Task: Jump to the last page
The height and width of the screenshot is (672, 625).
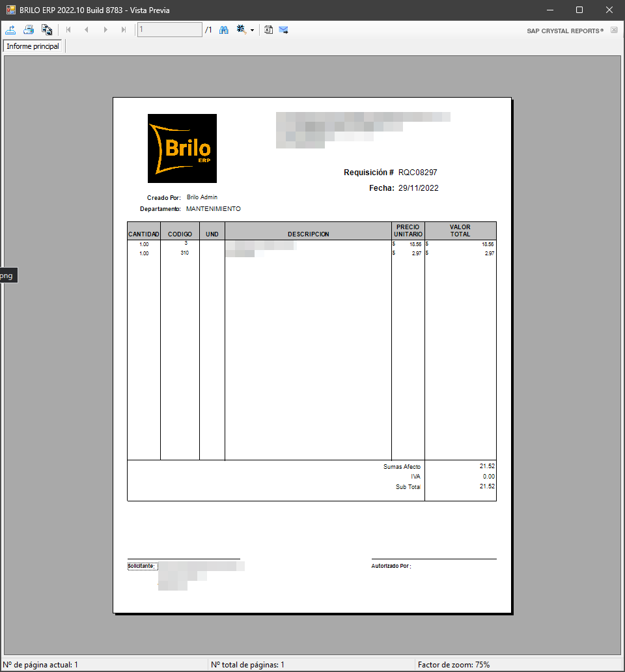Action: click(x=124, y=29)
